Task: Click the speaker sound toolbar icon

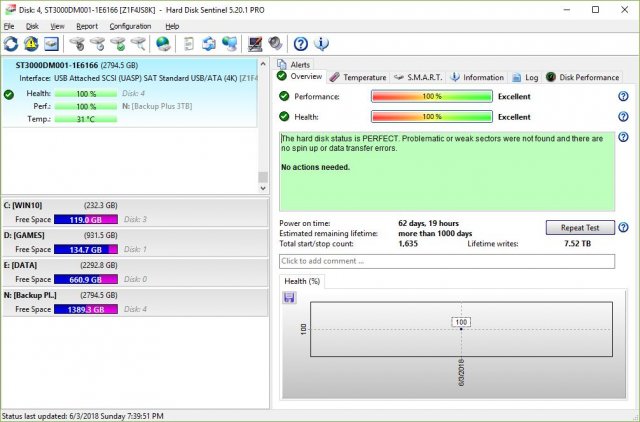Action: pyautogui.click(x=276, y=44)
